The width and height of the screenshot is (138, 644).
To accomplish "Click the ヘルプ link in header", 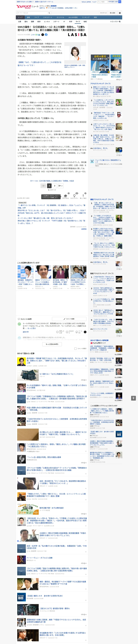I will point(94,2).
